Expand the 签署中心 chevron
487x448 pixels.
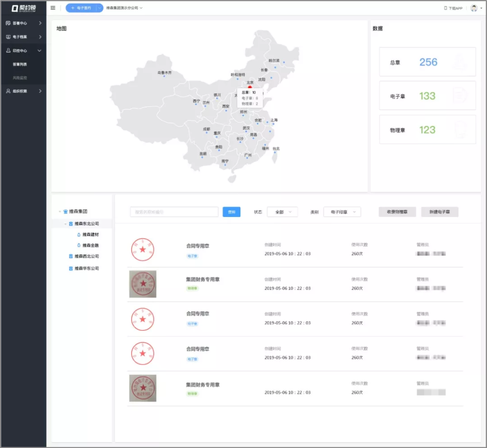click(x=40, y=23)
